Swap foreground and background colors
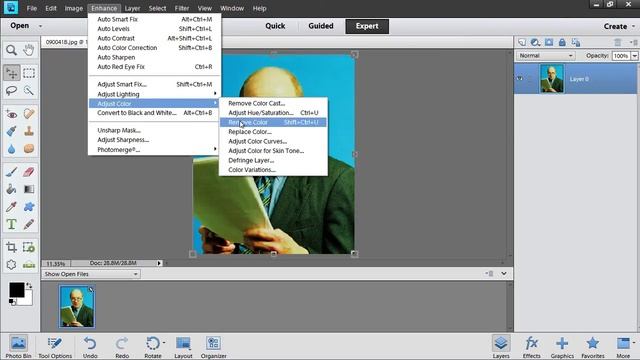The height and width of the screenshot is (360, 640). point(29,286)
